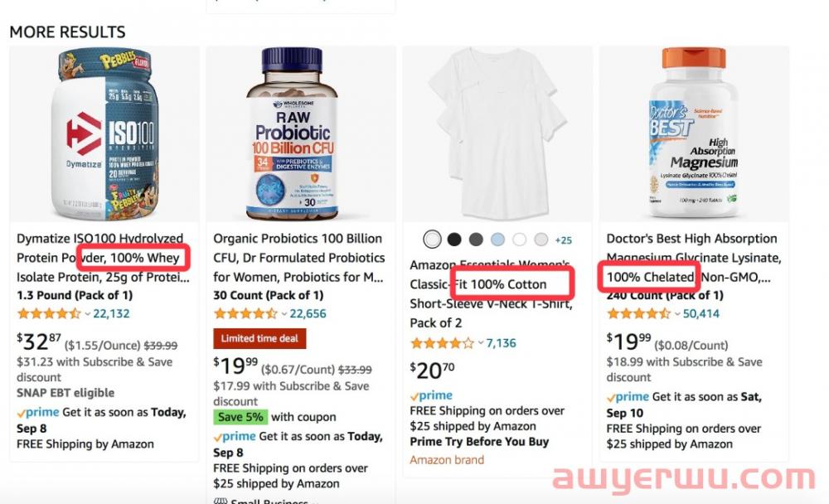Viewport: 829px width, 504px height.
Task: Pick the light blue color swatch
Action: tap(497, 240)
